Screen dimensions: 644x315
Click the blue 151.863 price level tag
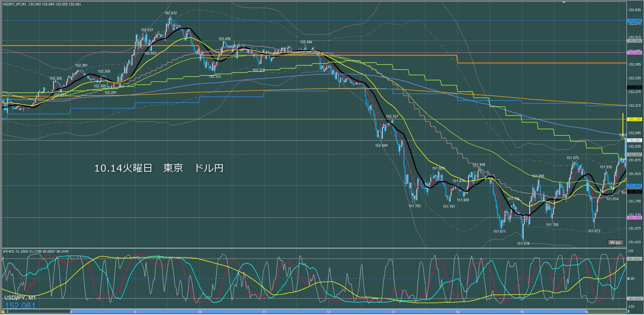point(634,186)
